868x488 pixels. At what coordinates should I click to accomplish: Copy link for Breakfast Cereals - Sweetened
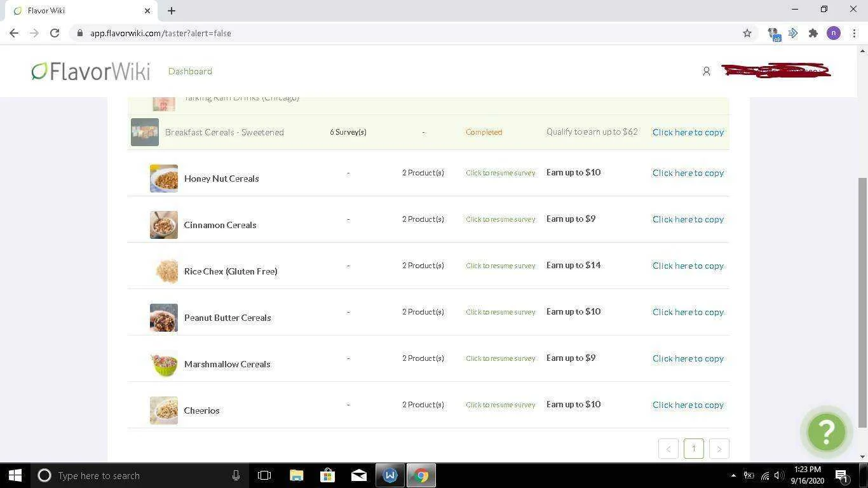point(688,132)
